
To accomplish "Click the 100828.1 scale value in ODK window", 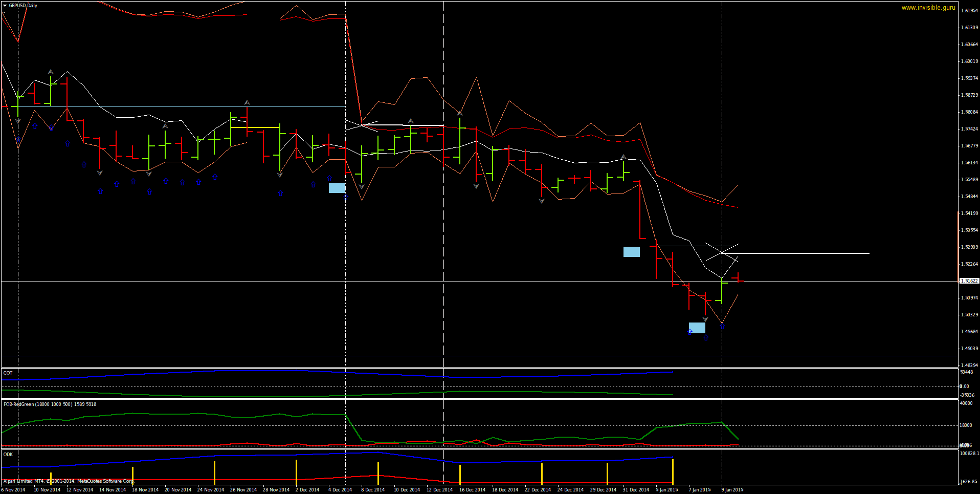I will [x=969, y=454].
